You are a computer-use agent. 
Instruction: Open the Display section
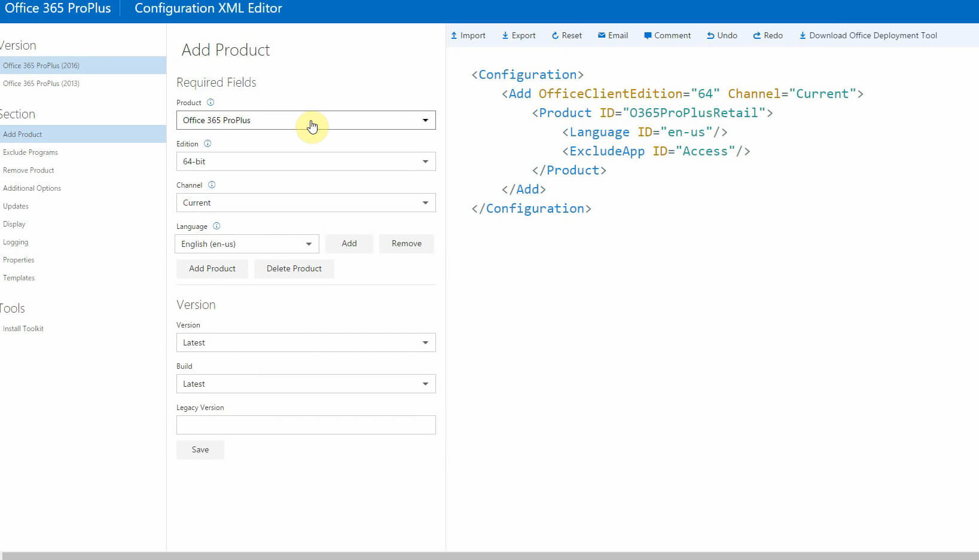coord(83,224)
